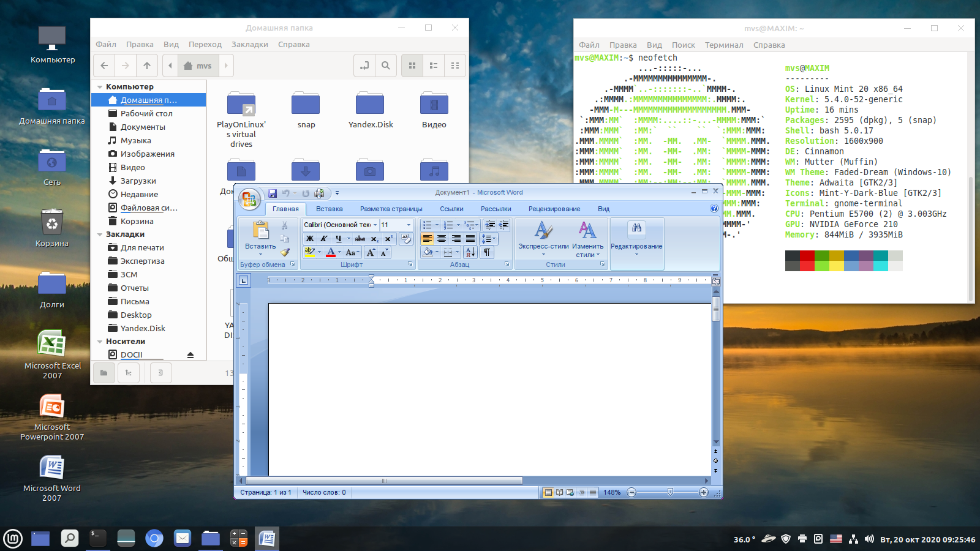Toggle italic formatting with the К button
This screenshot has height=551, width=980.
click(324, 239)
